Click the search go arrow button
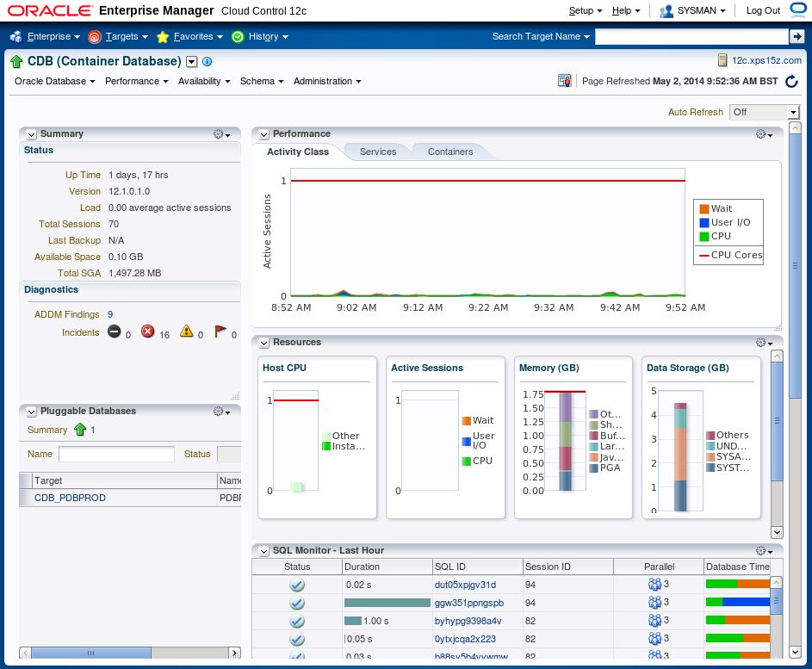 pyautogui.click(x=797, y=36)
